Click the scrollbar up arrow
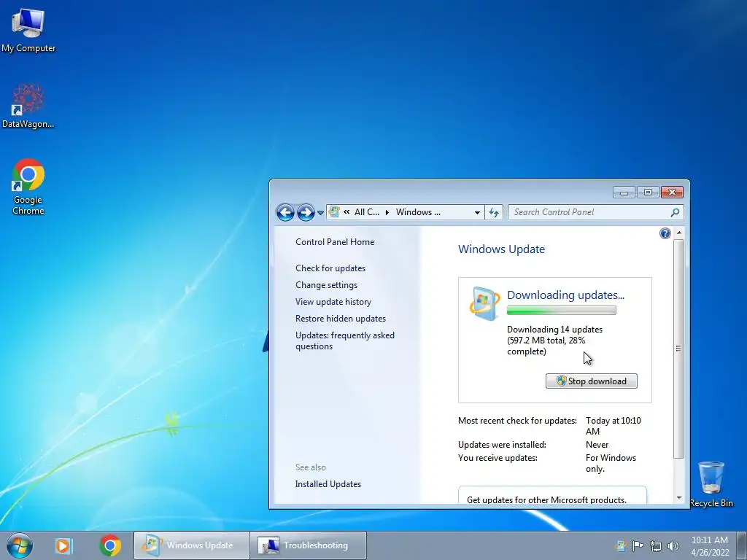Image resolution: width=747 pixels, height=560 pixels. (x=679, y=233)
